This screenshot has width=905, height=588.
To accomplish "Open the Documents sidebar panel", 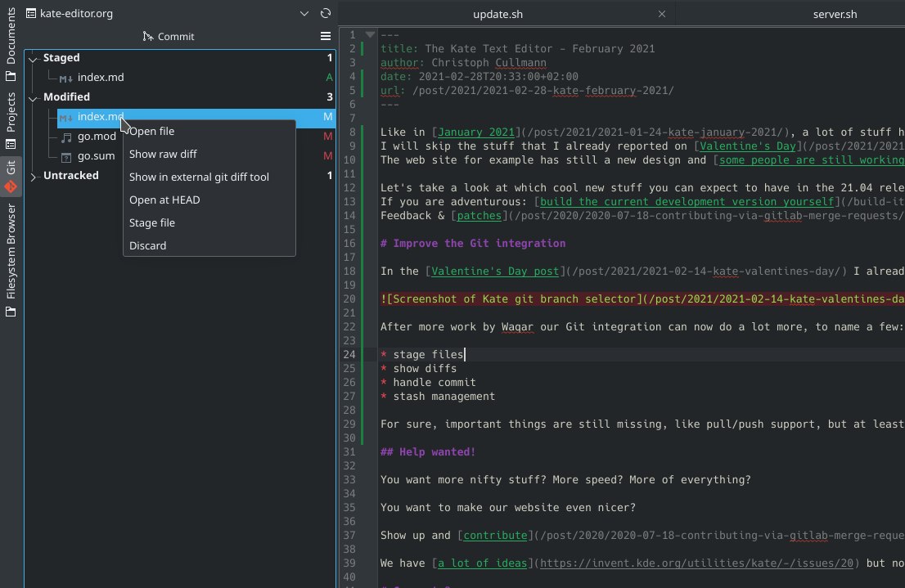I will pos(11,44).
